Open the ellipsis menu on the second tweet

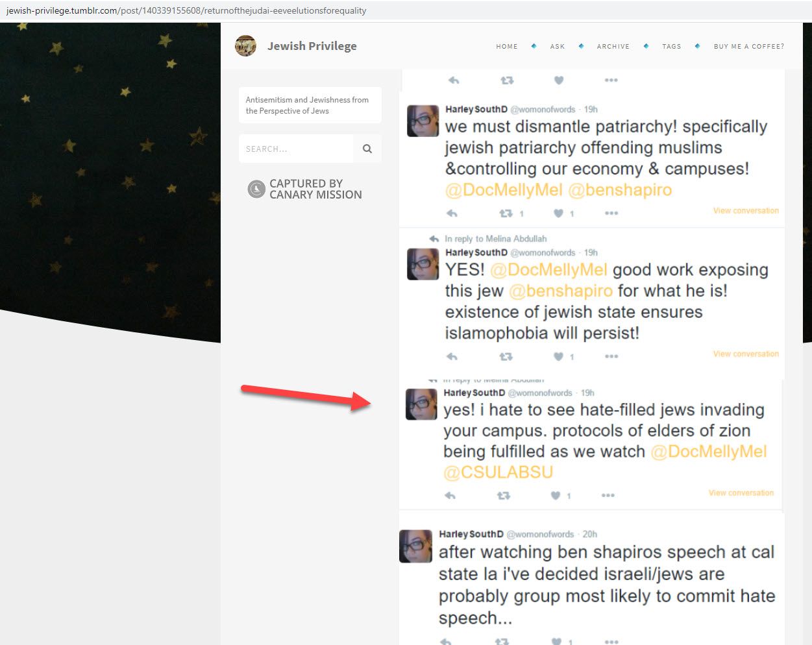[611, 356]
